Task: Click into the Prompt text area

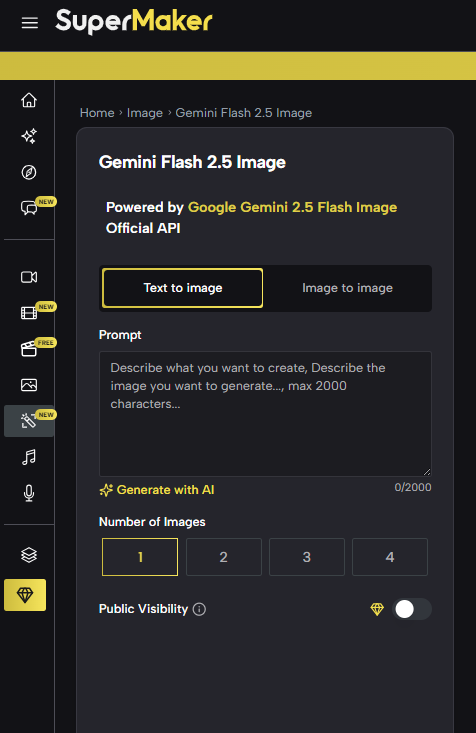Action: coord(265,414)
